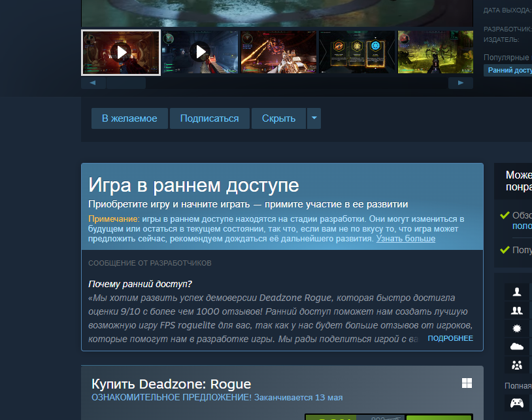The width and height of the screenshot is (532, 420).
Task: Click the 'СООБЩЕНИЕ ОТ РАЗРАБОТЧИКОВ' label
Action: coord(150,263)
